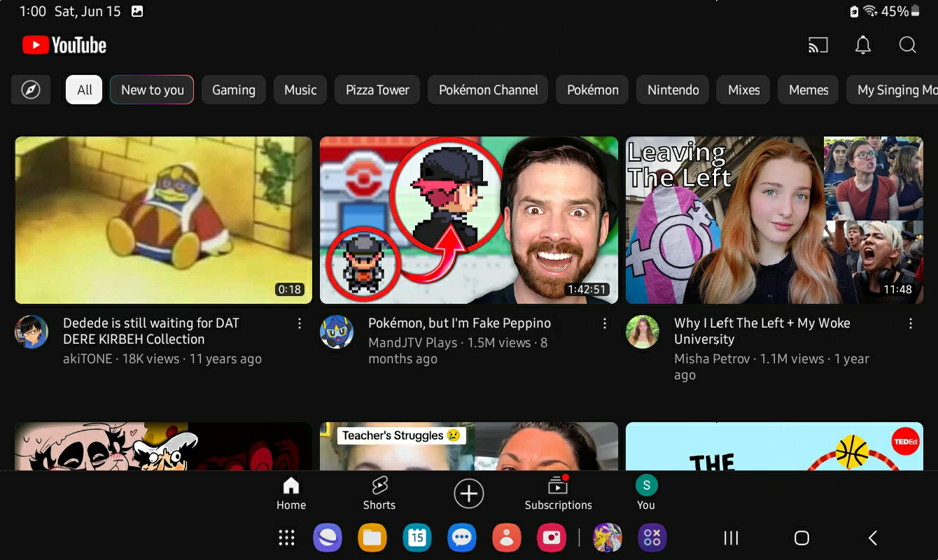Screen dimensions: 938x560
Task: Open YouTube search
Action: pyautogui.click(x=908, y=45)
